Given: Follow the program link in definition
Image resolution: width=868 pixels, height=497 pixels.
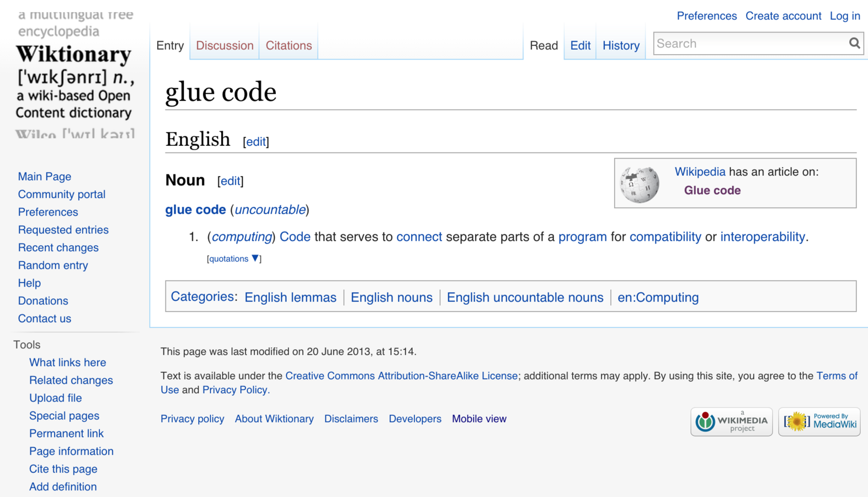Looking at the screenshot, I should coord(582,237).
